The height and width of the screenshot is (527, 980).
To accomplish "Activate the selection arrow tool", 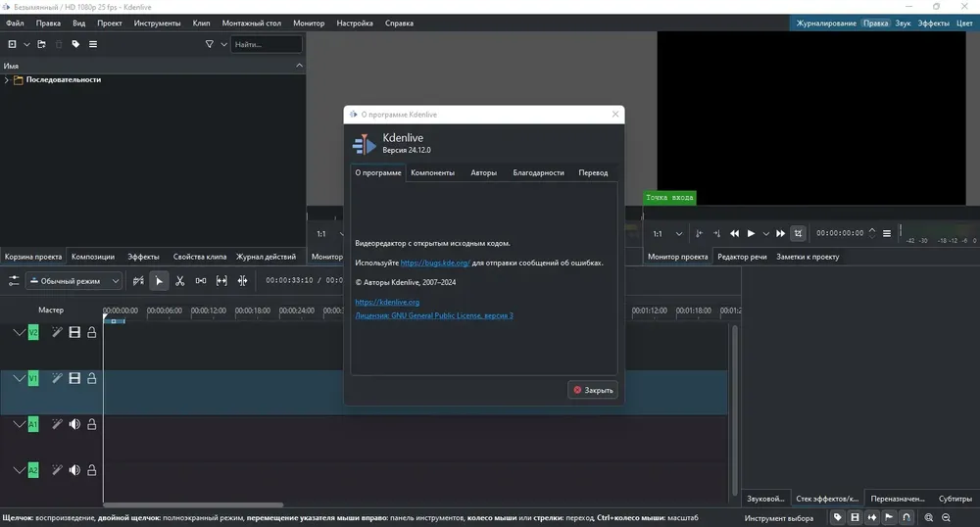I will click(x=159, y=281).
